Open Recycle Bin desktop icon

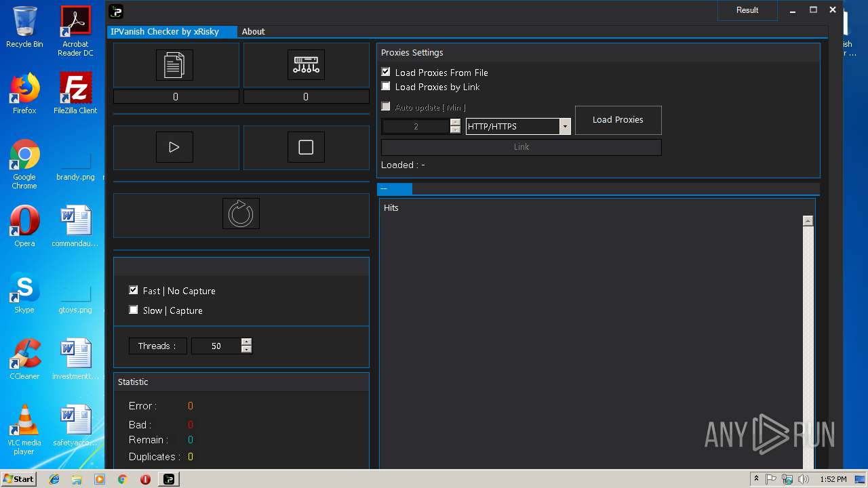24,27
